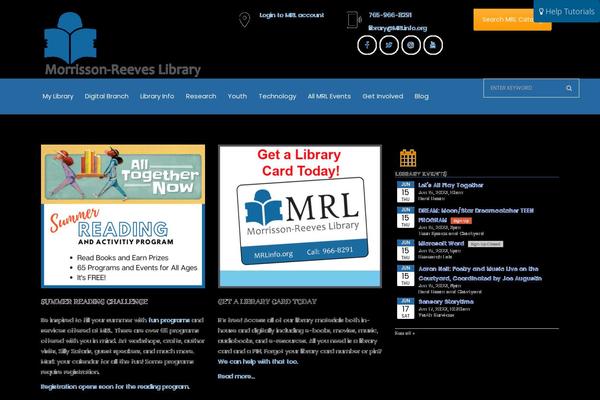The height and width of the screenshot is (400, 600).
Task: Click Get a Library Card Today heading
Action: (x=267, y=302)
